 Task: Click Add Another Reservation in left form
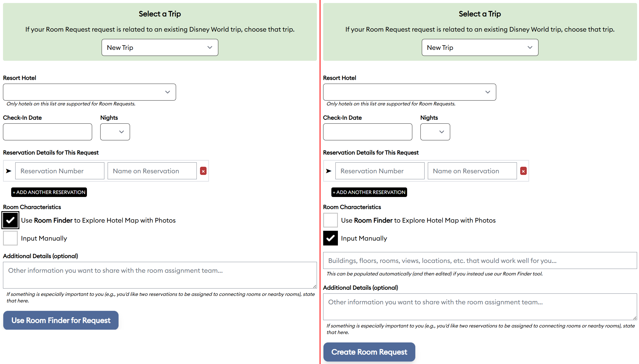(x=49, y=192)
